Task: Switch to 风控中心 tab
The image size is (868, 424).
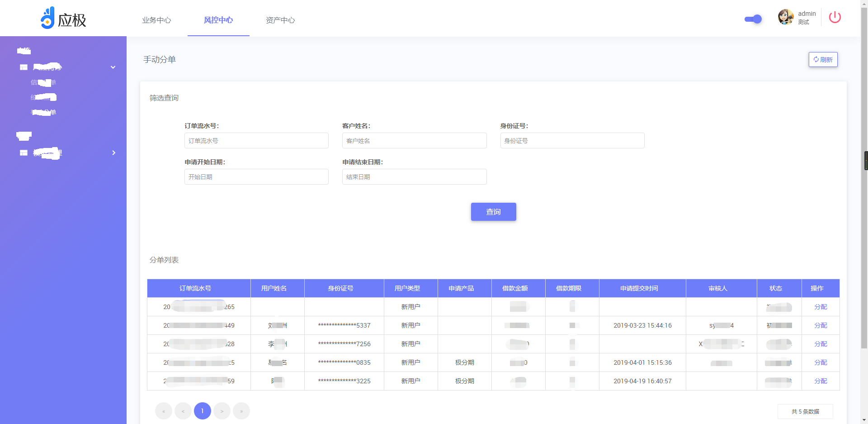Action: pyautogui.click(x=218, y=20)
